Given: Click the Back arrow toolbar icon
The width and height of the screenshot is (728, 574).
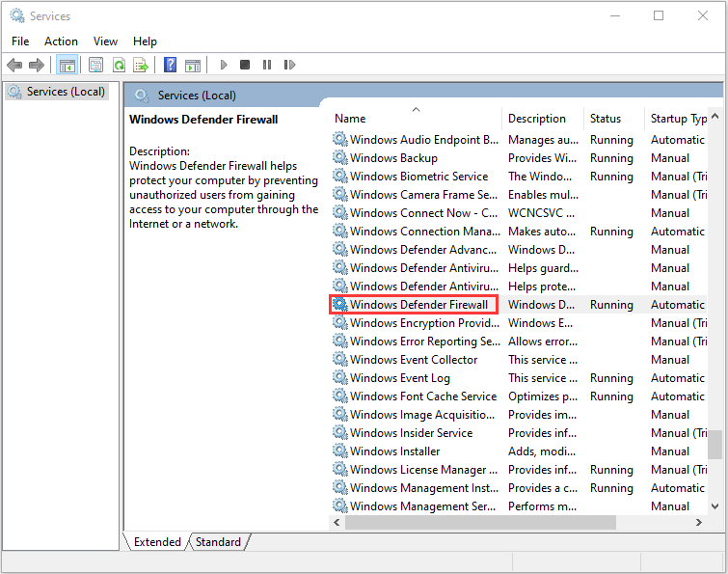Looking at the screenshot, I should [14, 65].
